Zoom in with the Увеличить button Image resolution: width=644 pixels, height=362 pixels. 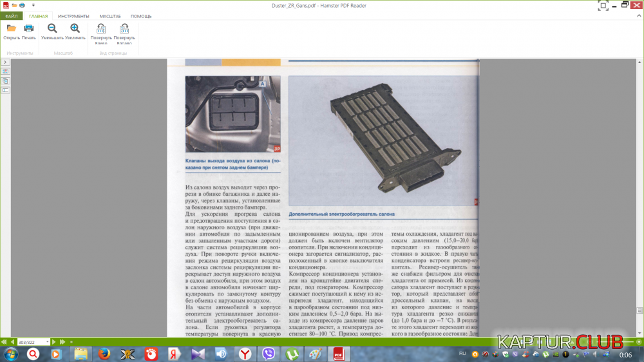point(75,28)
